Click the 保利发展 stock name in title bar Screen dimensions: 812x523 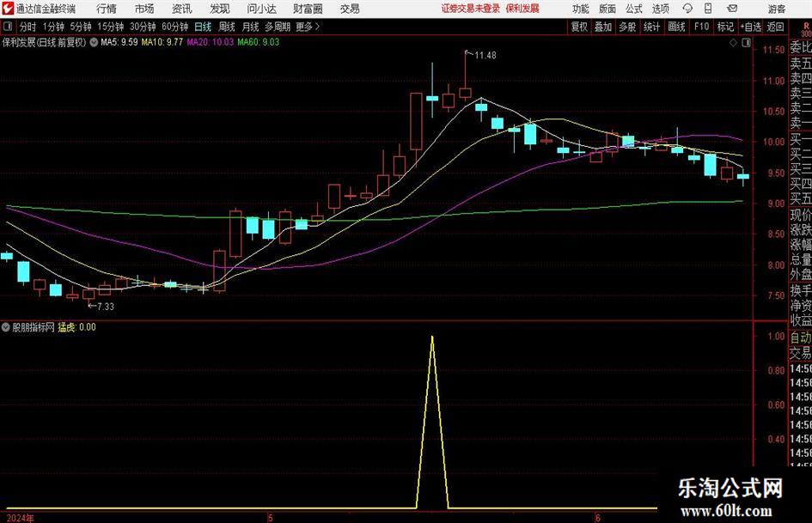click(x=522, y=9)
